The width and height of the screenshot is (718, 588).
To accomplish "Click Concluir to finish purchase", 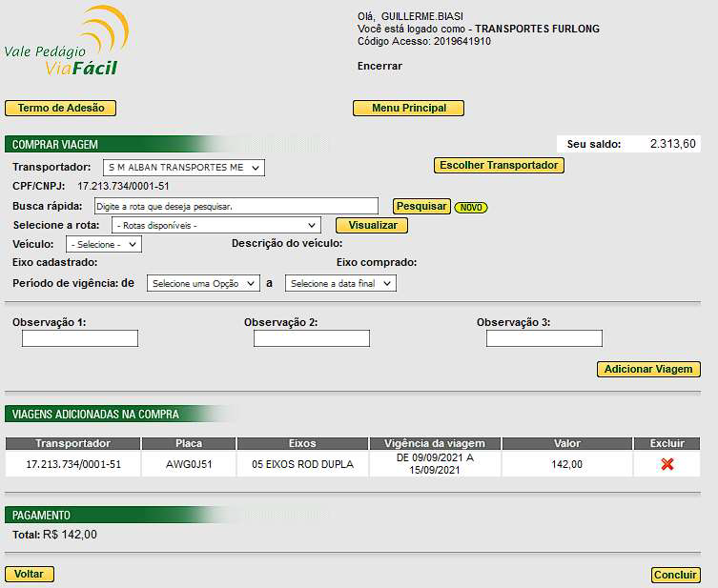I will 675,575.
